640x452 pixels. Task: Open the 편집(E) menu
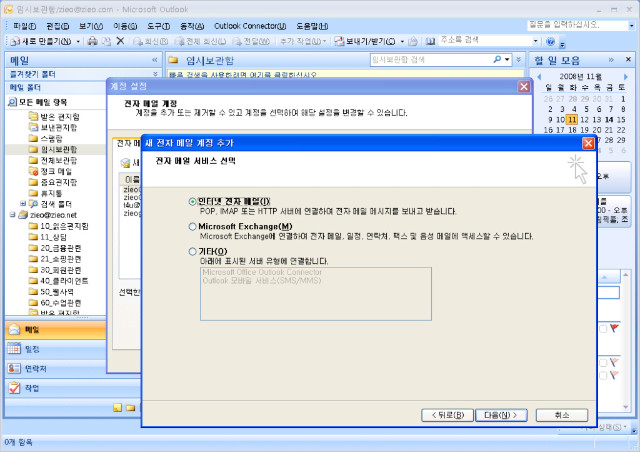coord(57,26)
